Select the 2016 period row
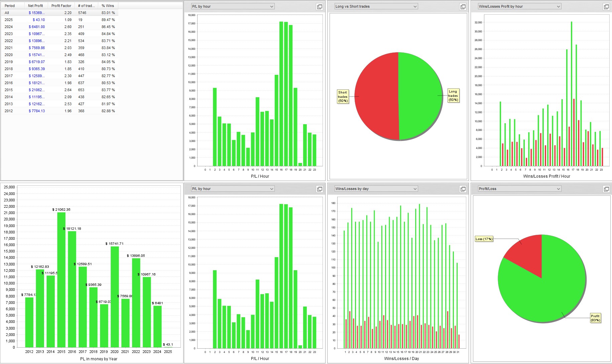The height and width of the screenshot is (364, 612). point(59,83)
